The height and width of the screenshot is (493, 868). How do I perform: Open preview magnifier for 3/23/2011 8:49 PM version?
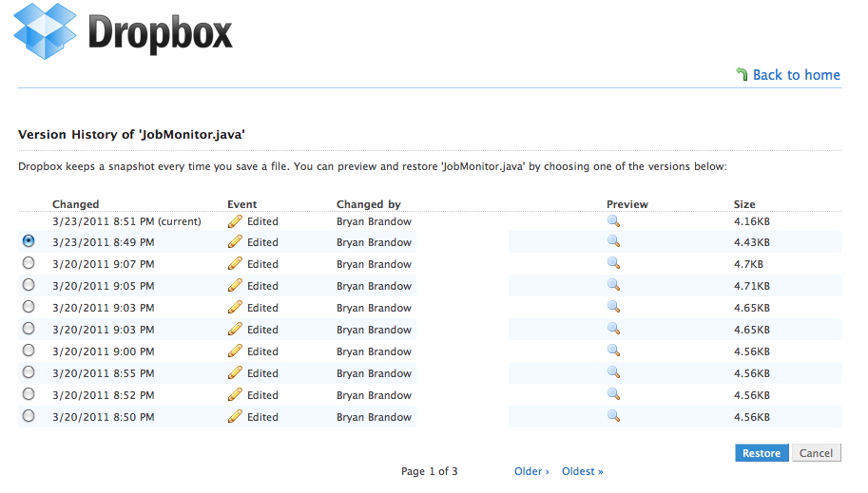point(613,242)
